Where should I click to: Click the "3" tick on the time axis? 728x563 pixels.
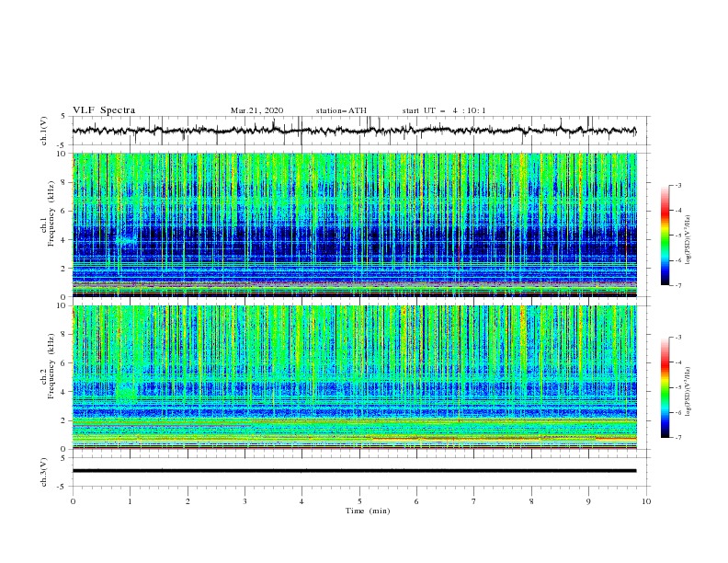[245, 501]
